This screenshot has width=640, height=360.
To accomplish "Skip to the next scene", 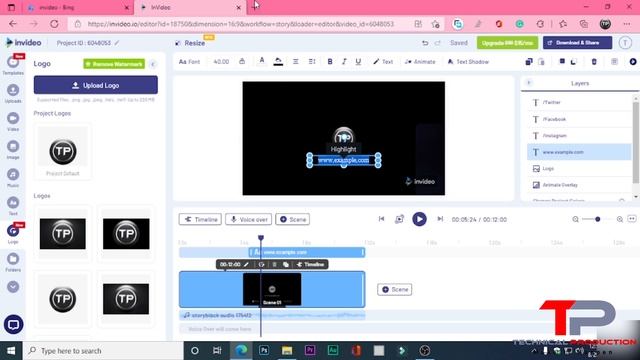I will 440,219.
